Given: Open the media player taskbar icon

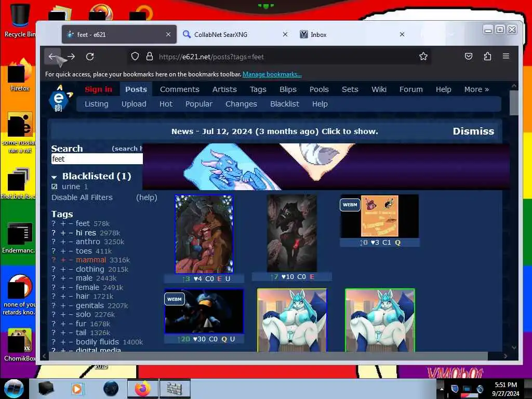Looking at the screenshot, I should coord(77,389).
